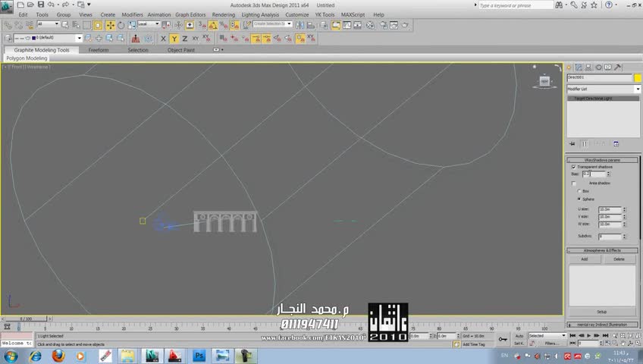Screen dimensions: 643x364
Task: Switch to the Object Paint tab
Action: coord(180,50)
